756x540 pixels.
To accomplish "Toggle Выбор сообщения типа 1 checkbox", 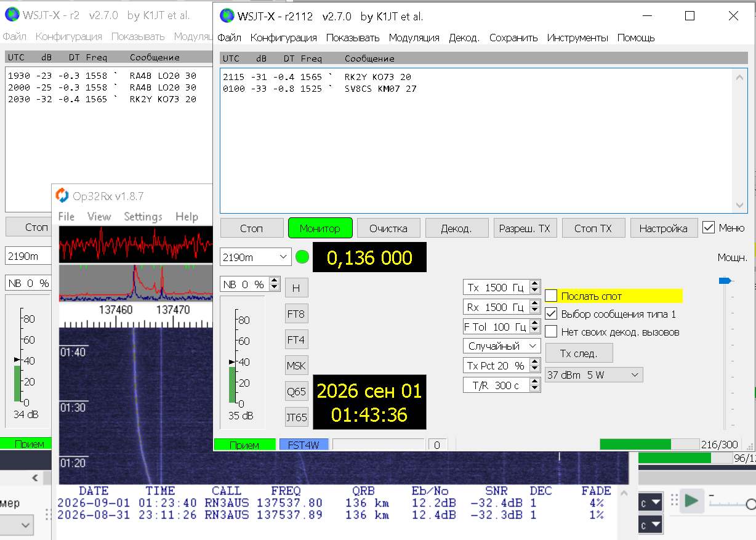I will point(551,314).
